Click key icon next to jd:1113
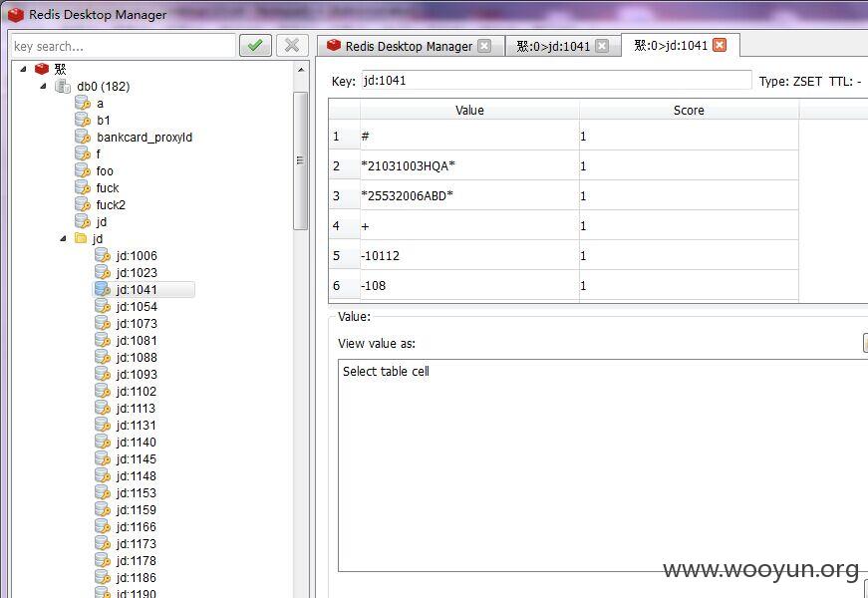868x598 pixels. click(103, 408)
